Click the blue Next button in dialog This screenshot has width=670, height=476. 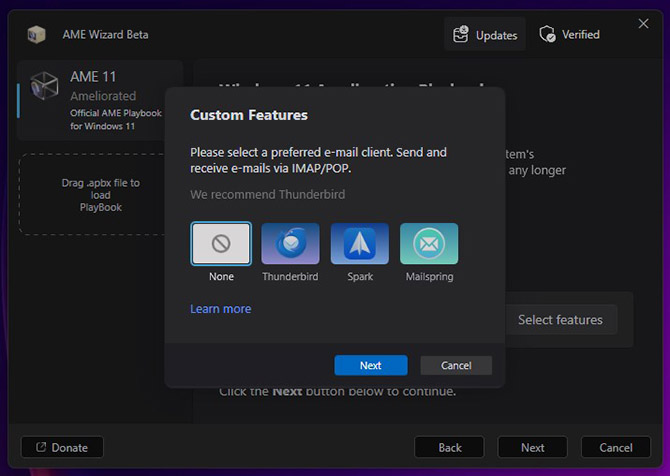pos(370,365)
